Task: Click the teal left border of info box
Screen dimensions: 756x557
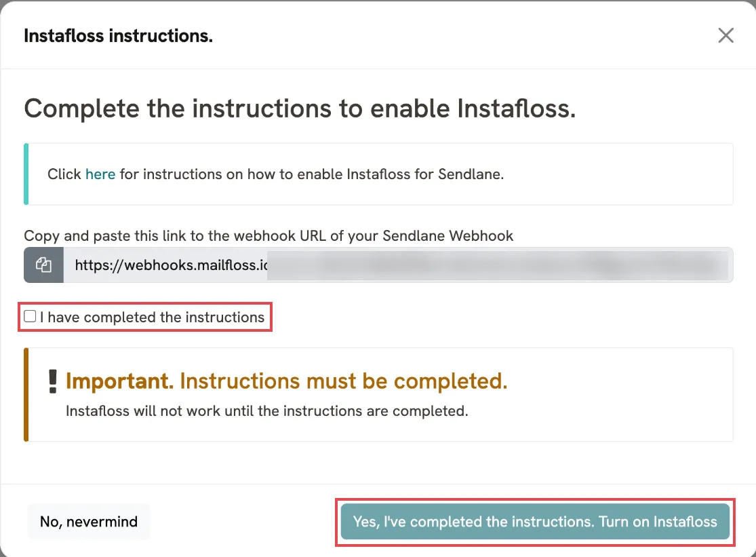Action: pos(26,174)
